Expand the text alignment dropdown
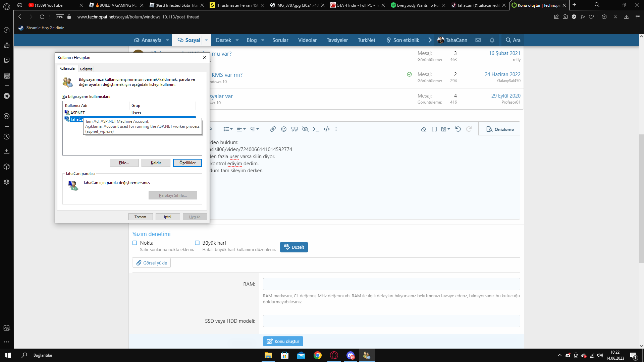This screenshot has height=362, width=644. coord(241,129)
